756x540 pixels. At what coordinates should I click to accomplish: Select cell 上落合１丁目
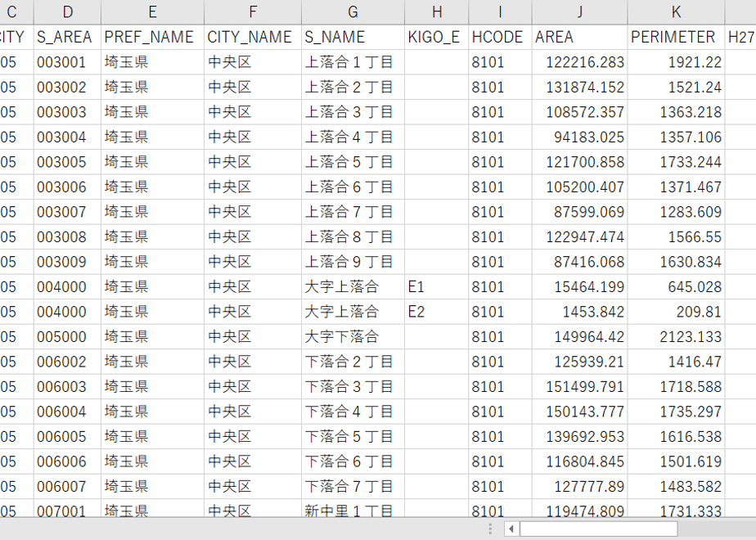click(353, 62)
